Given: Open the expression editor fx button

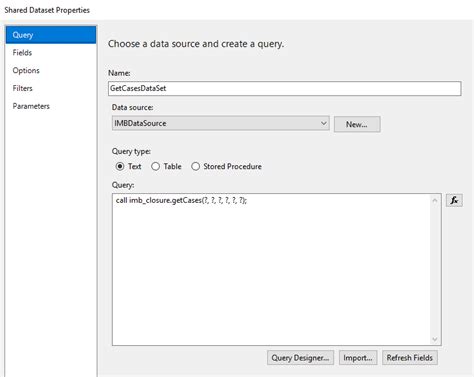Looking at the screenshot, I should (454, 200).
